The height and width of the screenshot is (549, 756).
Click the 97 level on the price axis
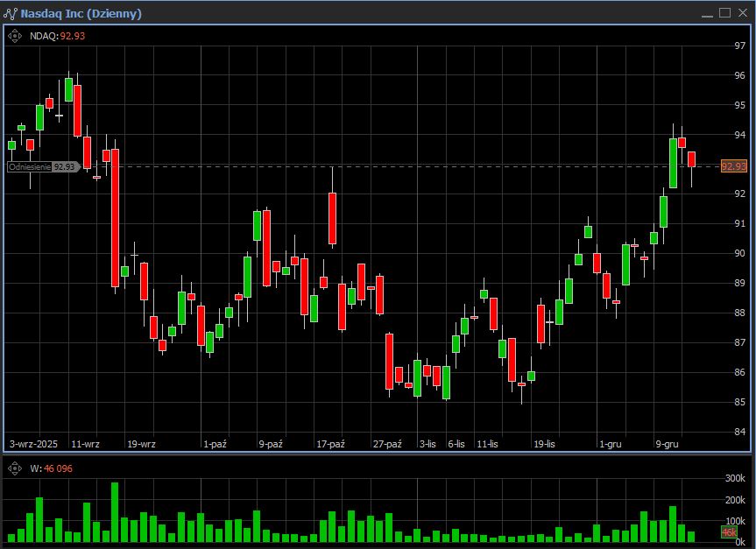(x=738, y=46)
